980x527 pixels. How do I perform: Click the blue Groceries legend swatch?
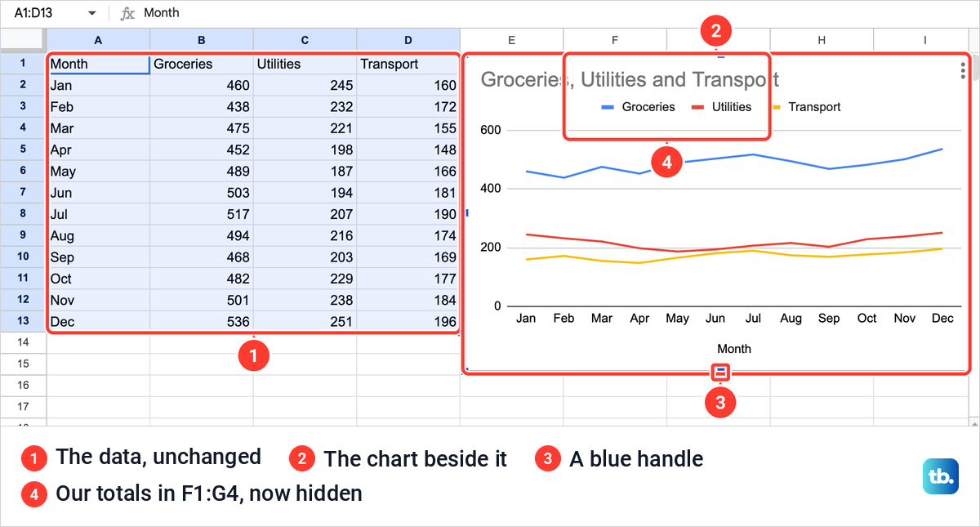tap(608, 107)
